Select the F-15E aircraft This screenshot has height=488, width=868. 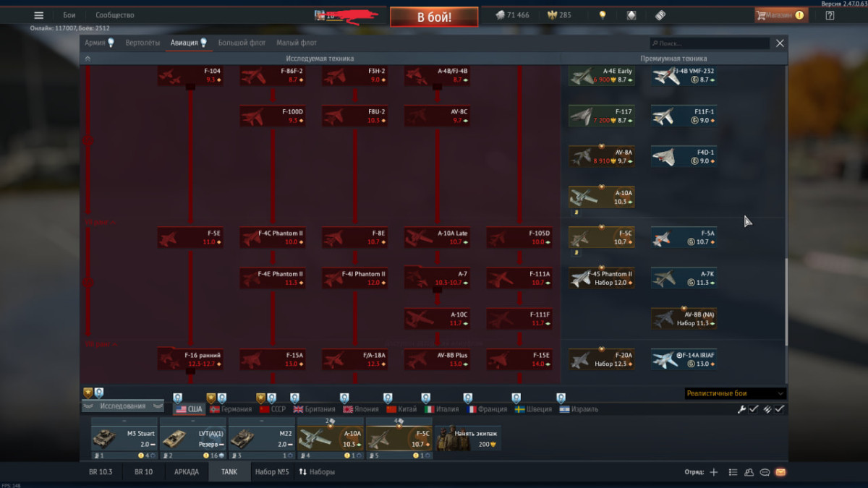pos(519,359)
